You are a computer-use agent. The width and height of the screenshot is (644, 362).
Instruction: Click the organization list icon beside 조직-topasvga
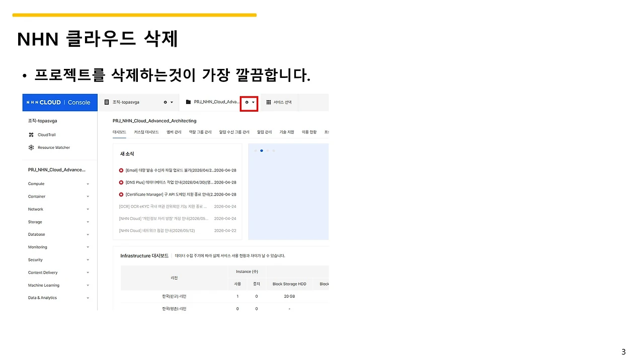(107, 102)
